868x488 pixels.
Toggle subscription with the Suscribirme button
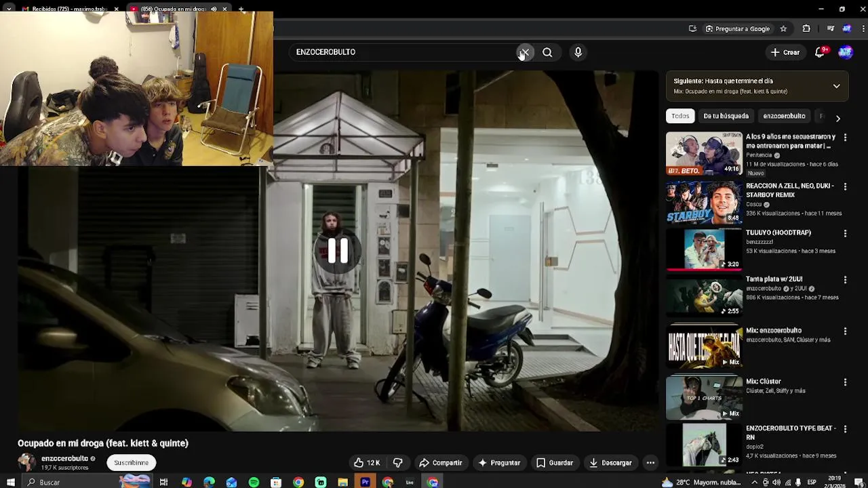pos(131,463)
